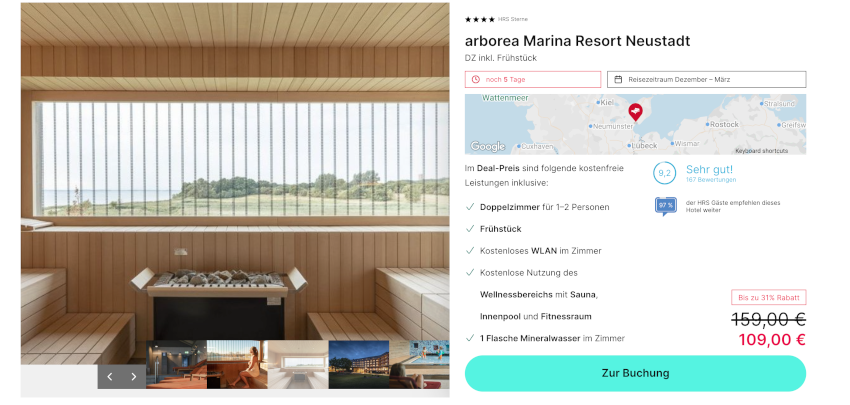Viewport: 850px width, 405px height.
Task: Open the hotel exterior night thumbnail
Action: (x=359, y=364)
